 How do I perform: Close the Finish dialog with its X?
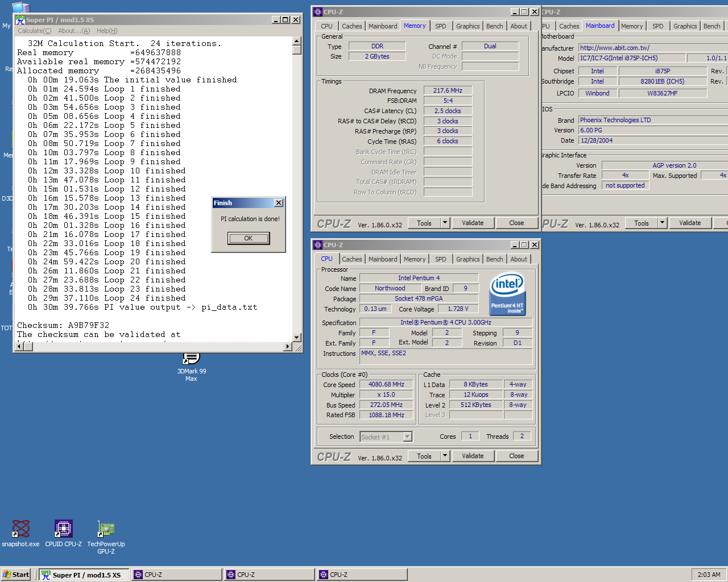click(x=279, y=203)
